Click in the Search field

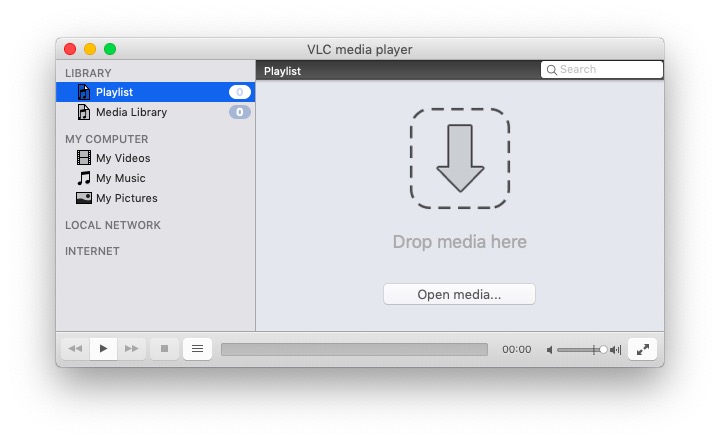pos(602,69)
